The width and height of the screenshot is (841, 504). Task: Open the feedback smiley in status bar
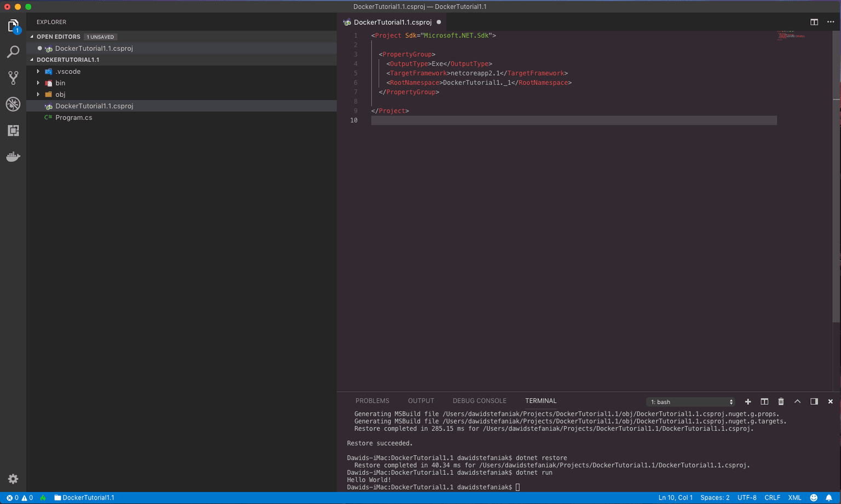814,498
